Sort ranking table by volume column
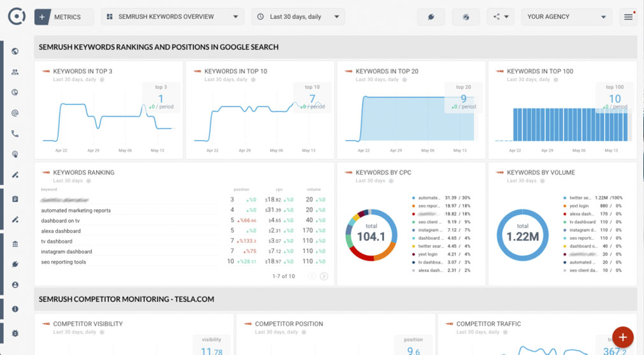The image size is (644, 355). [x=314, y=189]
